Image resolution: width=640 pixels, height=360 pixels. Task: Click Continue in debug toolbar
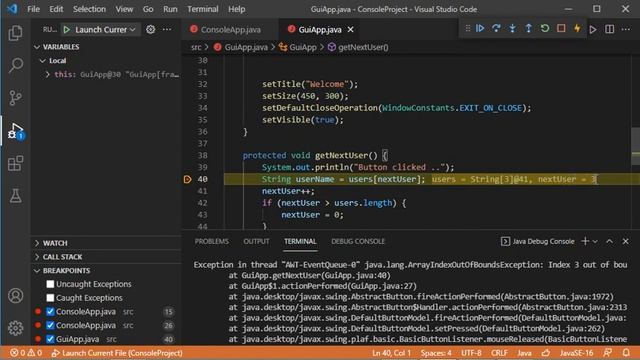480,28
